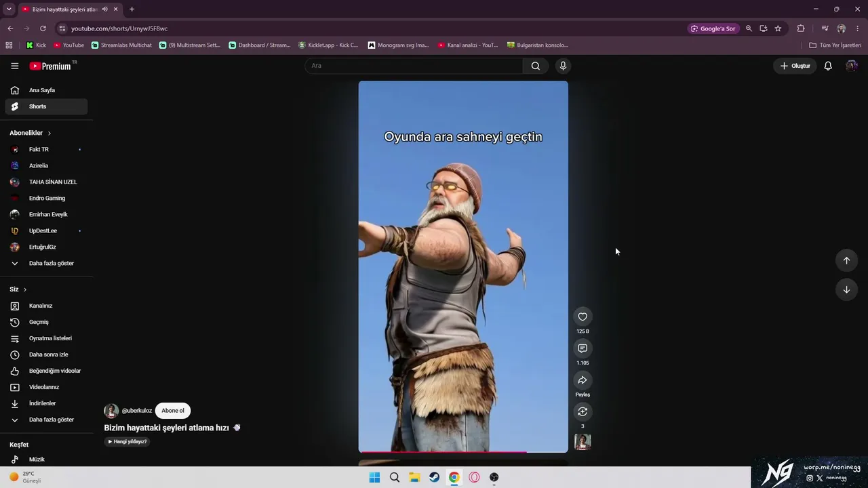This screenshot has height=488, width=868.
Task: Mute the tab using its speaker icon
Action: pyautogui.click(x=104, y=9)
